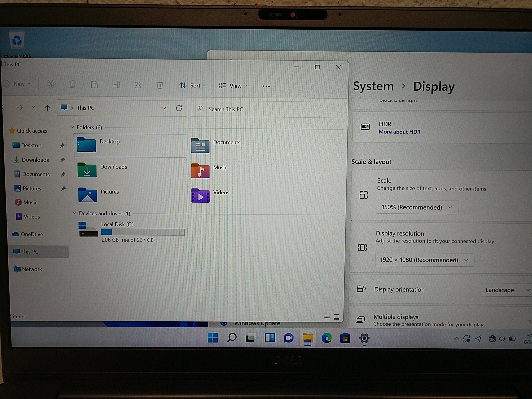The width and height of the screenshot is (532, 399).
Task: Click in the Search This PC field
Action: click(x=268, y=109)
